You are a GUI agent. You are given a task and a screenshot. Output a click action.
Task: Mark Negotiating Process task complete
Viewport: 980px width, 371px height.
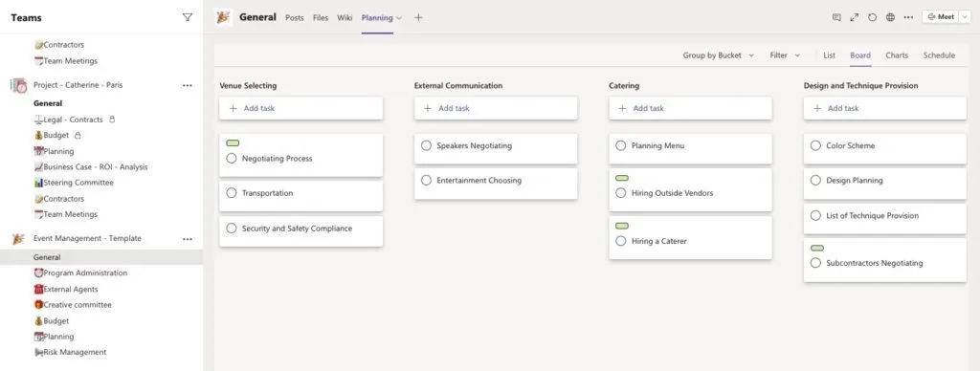(x=232, y=159)
